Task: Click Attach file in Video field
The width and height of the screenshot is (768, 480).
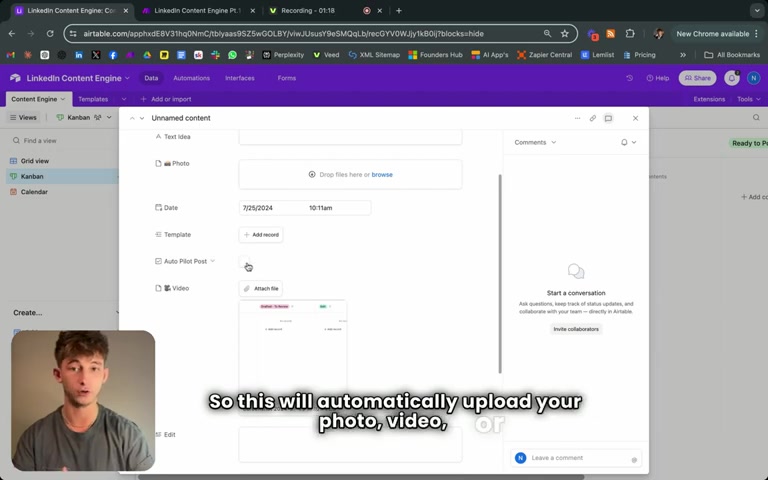Action: pos(261,289)
